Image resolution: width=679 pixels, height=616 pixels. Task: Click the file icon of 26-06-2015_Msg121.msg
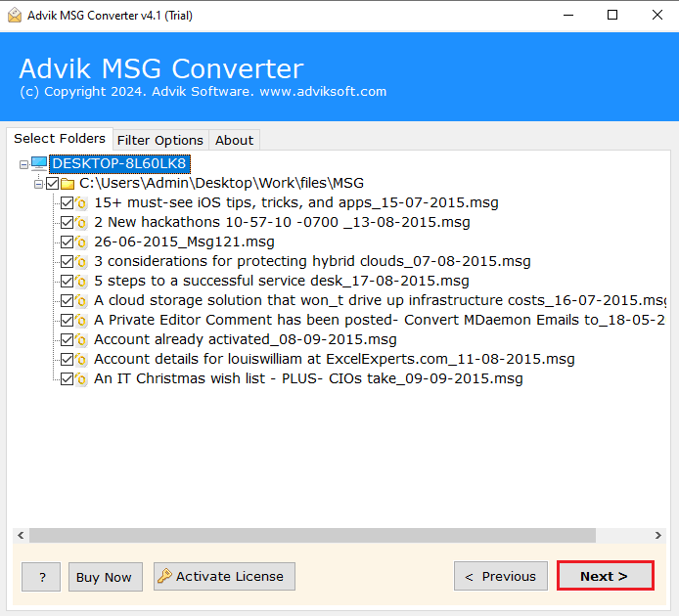(x=81, y=242)
